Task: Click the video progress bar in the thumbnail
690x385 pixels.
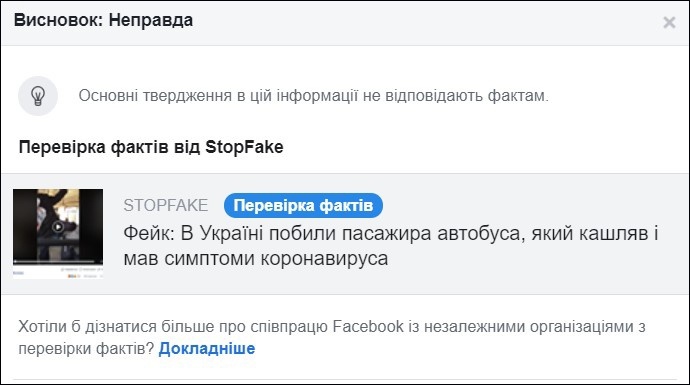Action: (58, 261)
